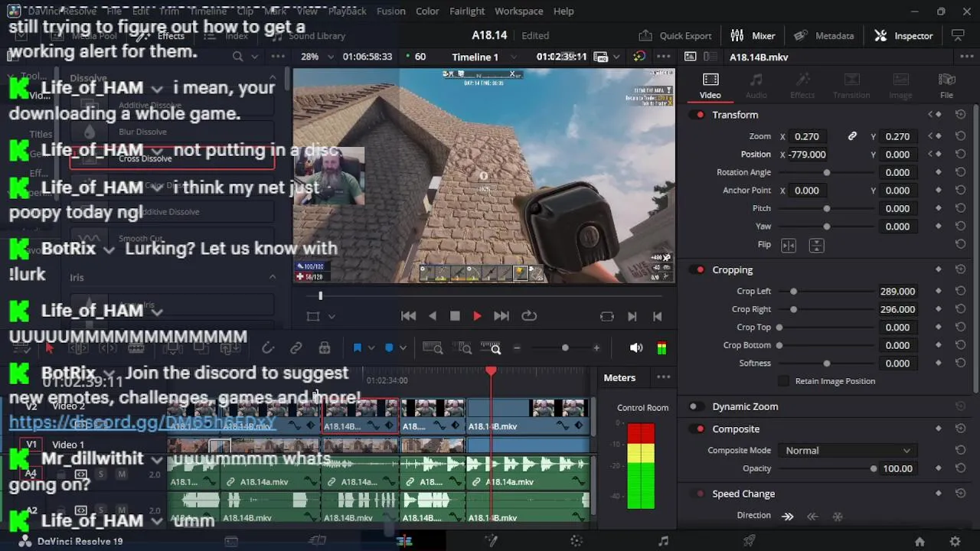
Task: Toggle loop playback
Action: click(x=528, y=316)
